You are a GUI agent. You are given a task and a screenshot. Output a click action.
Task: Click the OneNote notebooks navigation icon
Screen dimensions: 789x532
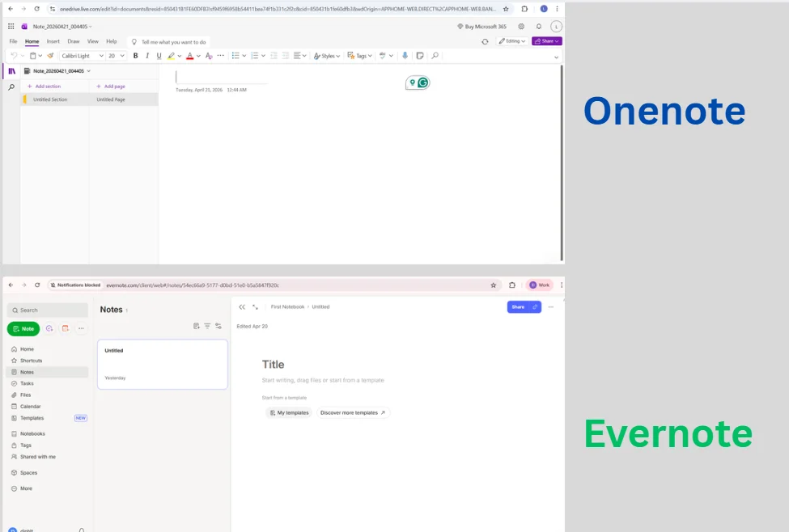[11, 71]
